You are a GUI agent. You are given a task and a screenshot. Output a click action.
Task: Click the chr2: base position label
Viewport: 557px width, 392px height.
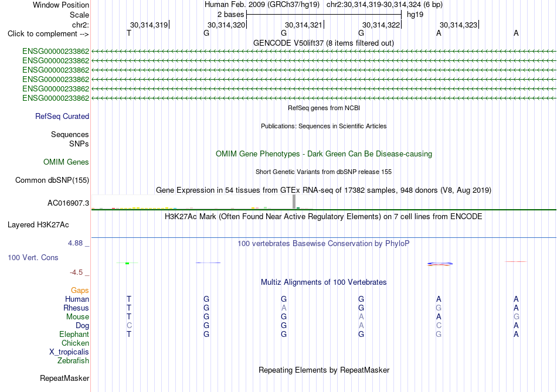pos(80,25)
